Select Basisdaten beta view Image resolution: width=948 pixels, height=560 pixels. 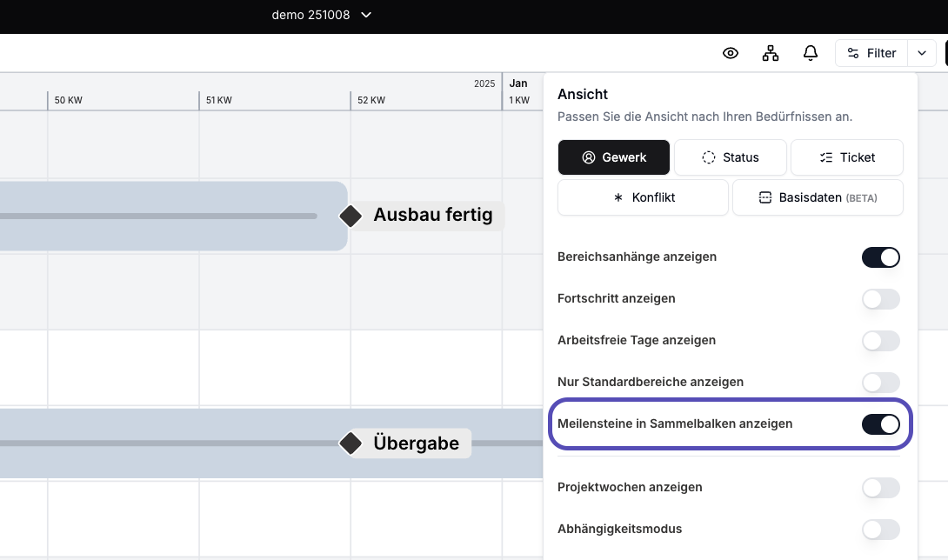(x=818, y=197)
